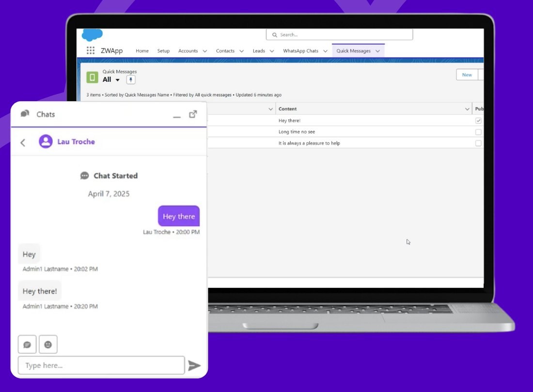The height and width of the screenshot is (392, 533).
Task: Click It is always a pleasure to help
Action: point(309,143)
